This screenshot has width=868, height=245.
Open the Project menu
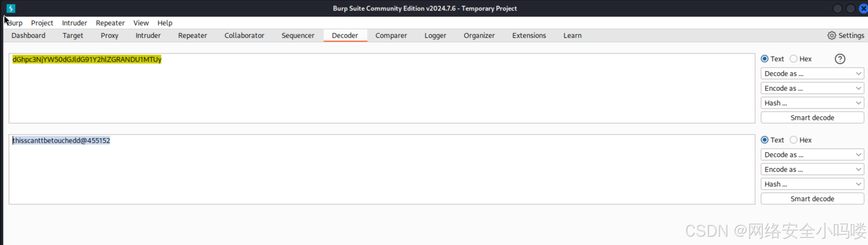pyautogui.click(x=42, y=23)
